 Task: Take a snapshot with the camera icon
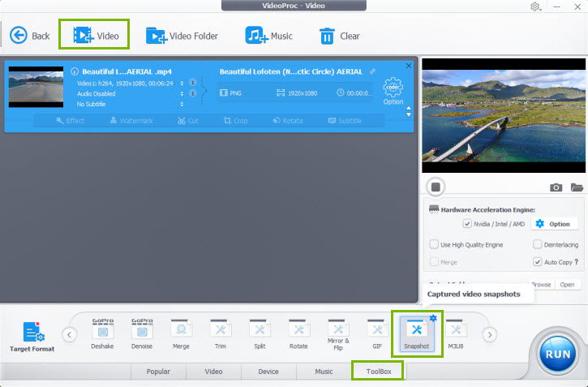point(556,187)
